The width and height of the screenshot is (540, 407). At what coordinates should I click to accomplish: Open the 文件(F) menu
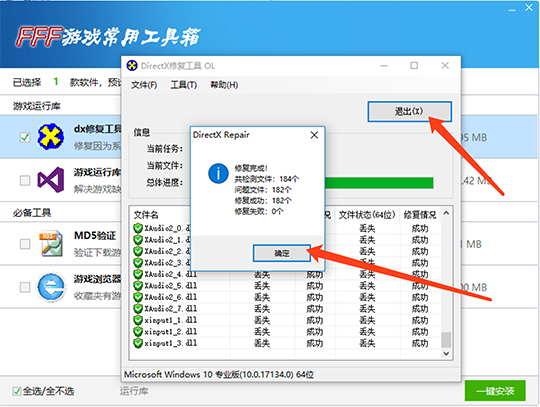(x=144, y=85)
